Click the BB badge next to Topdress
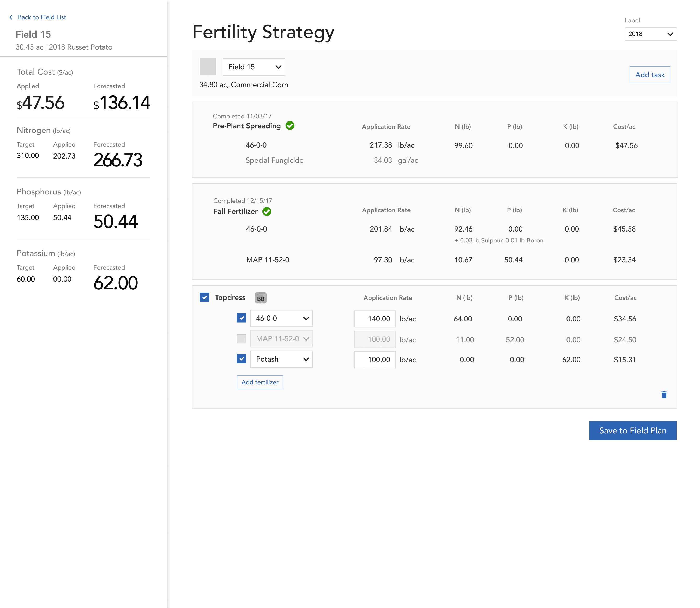This screenshot has height=608, width=700. click(x=260, y=298)
